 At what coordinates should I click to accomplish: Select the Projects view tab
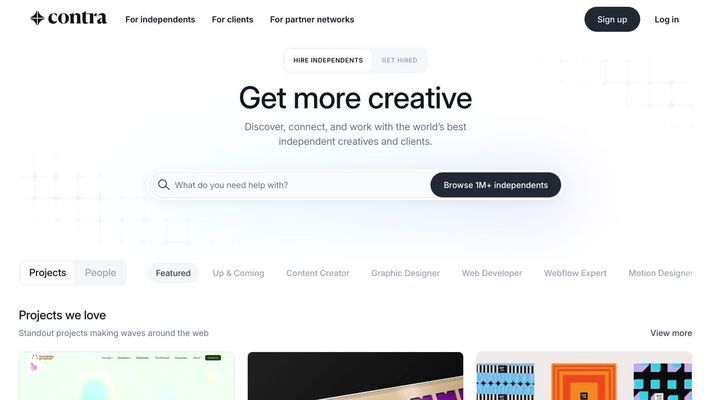click(x=48, y=273)
